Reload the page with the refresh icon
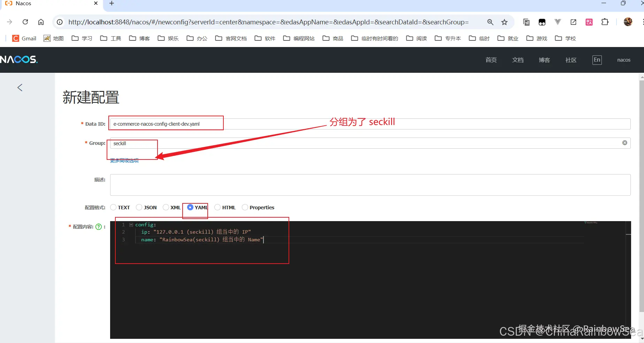This screenshot has height=343, width=644. pos(25,22)
